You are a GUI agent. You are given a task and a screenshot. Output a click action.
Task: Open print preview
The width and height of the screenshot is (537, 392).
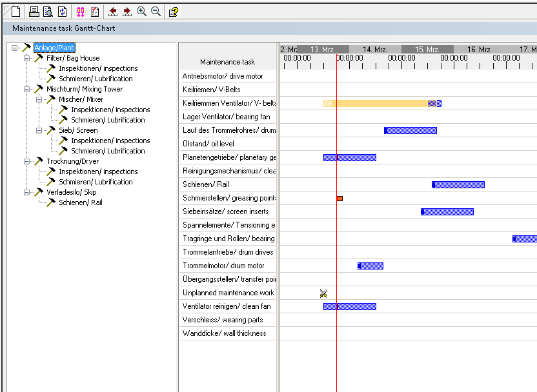pyautogui.click(x=48, y=12)
